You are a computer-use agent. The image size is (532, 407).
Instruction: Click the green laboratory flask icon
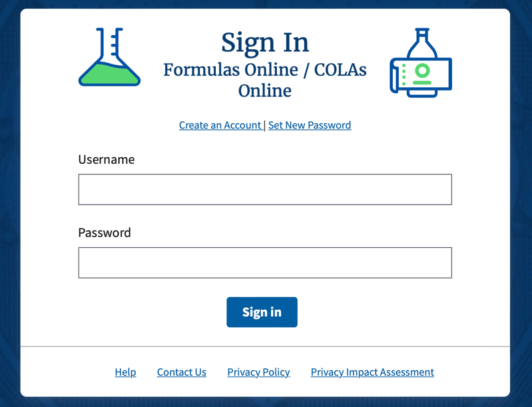(109, 57)
